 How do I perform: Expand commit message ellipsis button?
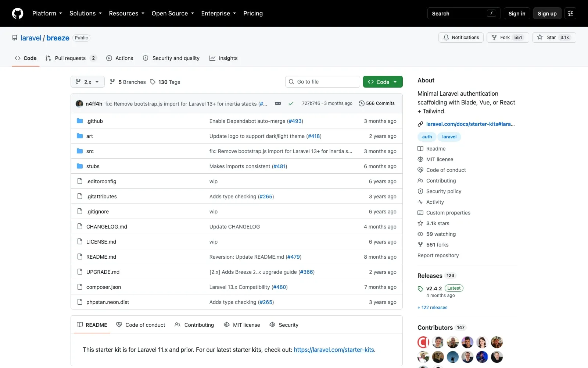click(278, 103)
